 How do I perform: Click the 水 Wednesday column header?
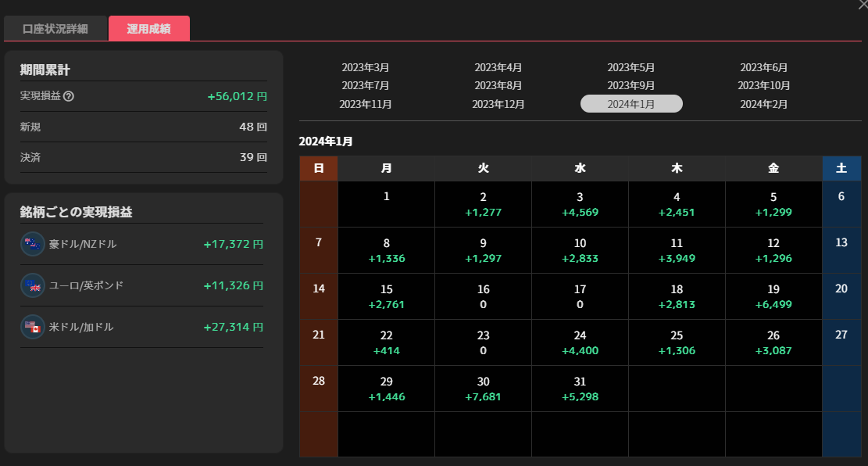coord(580,168)
